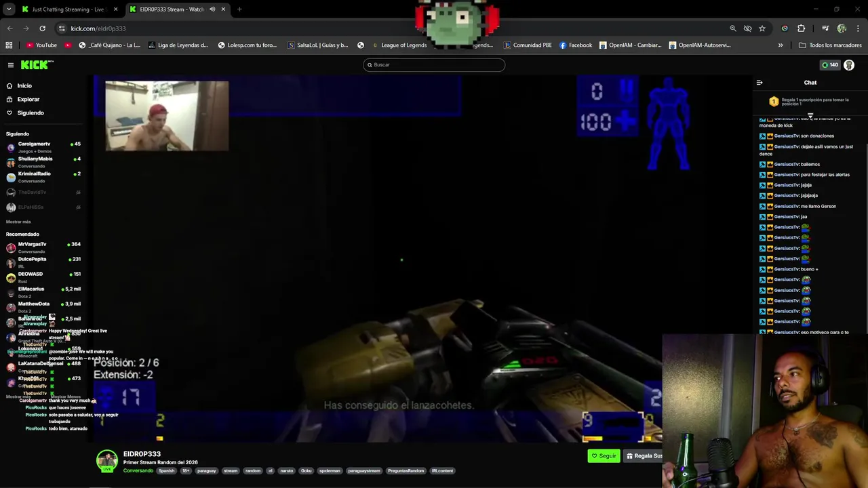Click GersiucsTv username on 'bailemos' message
868x488 pixels.
787,164
